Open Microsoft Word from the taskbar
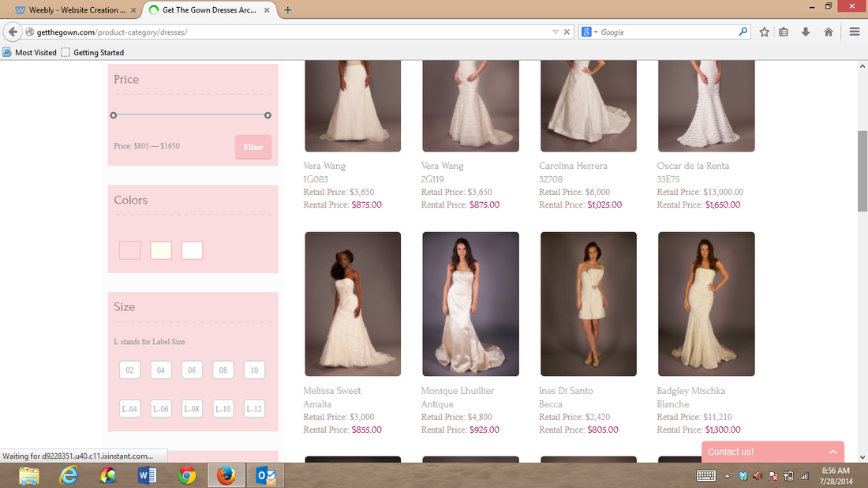 tap(148, 476)
